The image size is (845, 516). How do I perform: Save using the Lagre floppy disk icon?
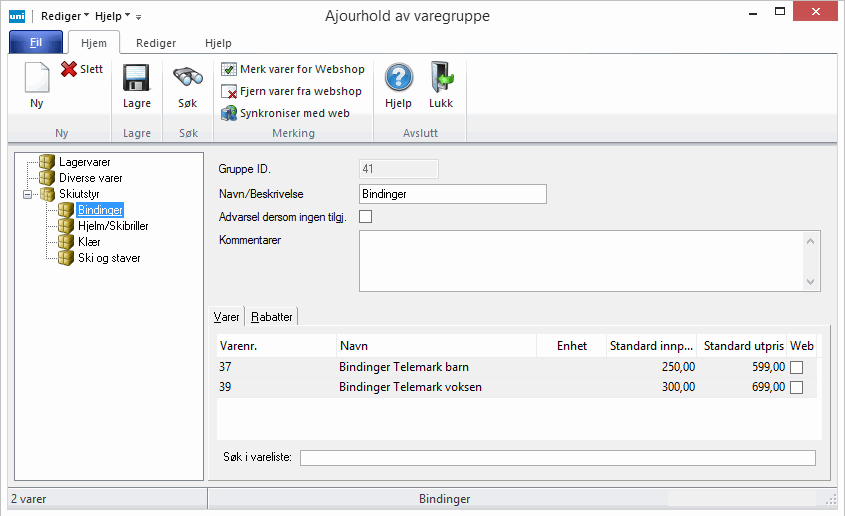136,79
